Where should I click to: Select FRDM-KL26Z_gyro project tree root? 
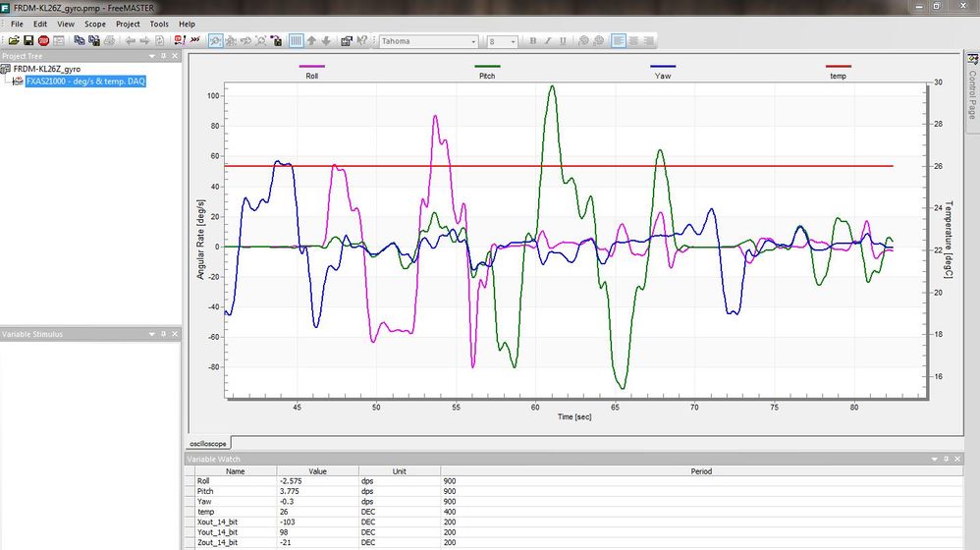pos(47,69)
